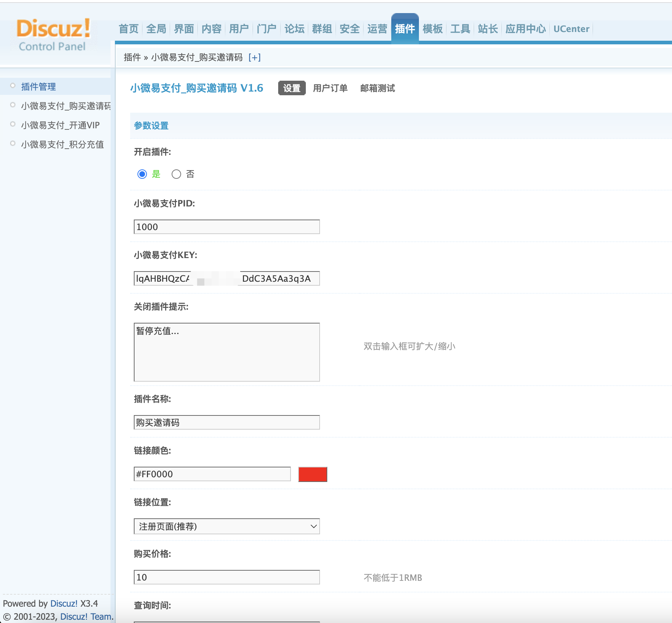Click the 关闭插件提示 text area
Screen dimensions: 672x623
[x=227, y=352]
